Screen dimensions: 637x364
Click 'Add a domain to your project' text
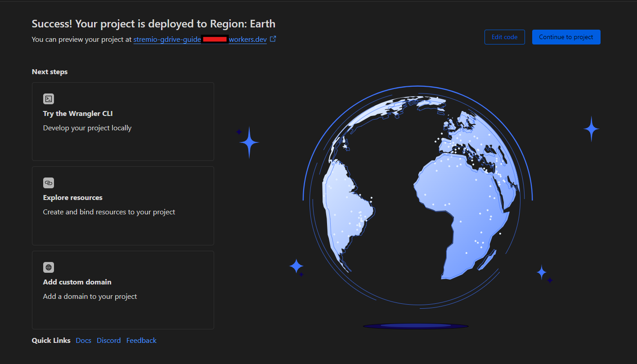[90, 297]
